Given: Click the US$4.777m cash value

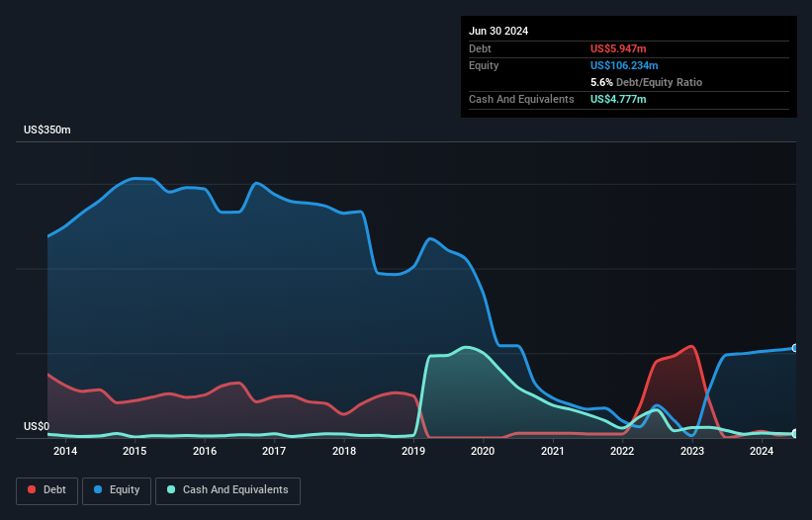Looking at the screenshot, I should click(x=618, y=99).
